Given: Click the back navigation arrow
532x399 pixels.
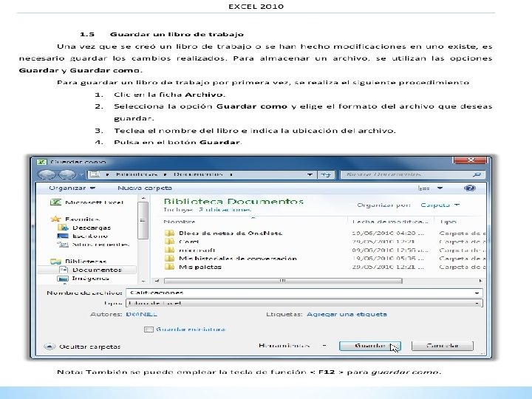Looking at the screenshot, I should 47,174.
